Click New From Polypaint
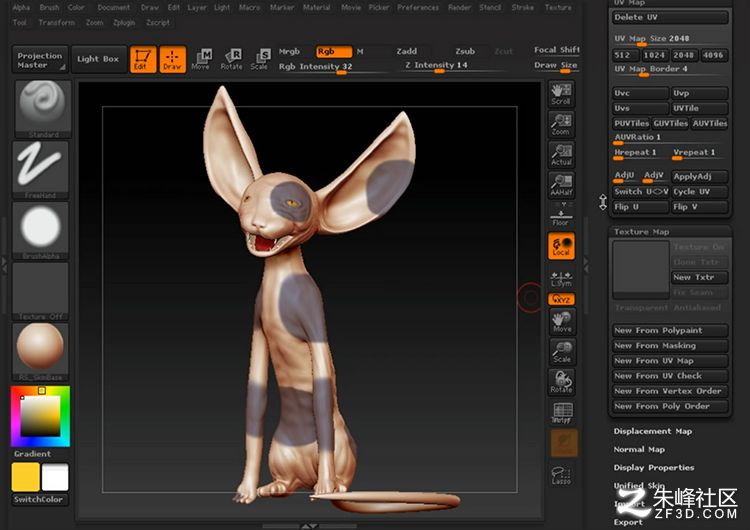This screenshot has height=530, width=750. [670, 331]
